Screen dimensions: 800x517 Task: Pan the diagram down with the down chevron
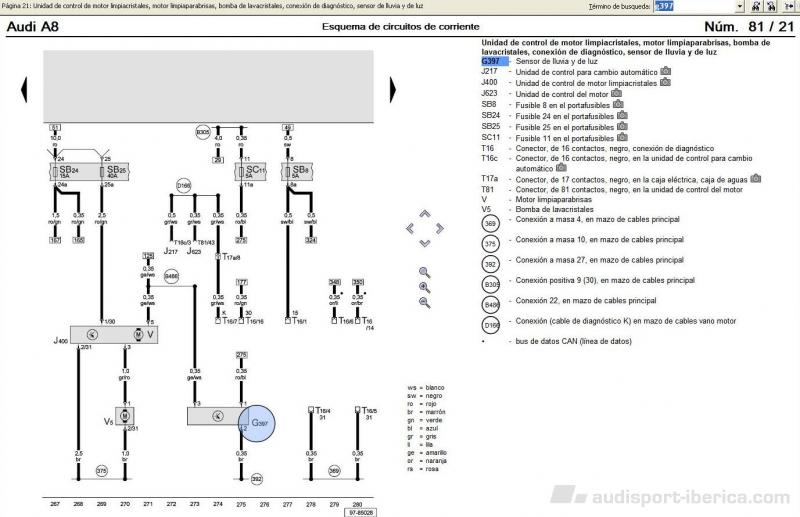[x=425, y=243]
